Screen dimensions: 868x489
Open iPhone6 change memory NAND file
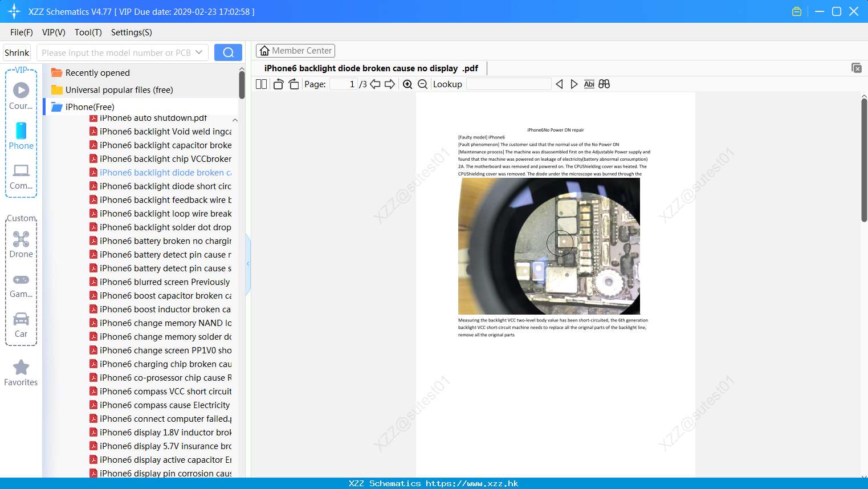coord(161,323)
